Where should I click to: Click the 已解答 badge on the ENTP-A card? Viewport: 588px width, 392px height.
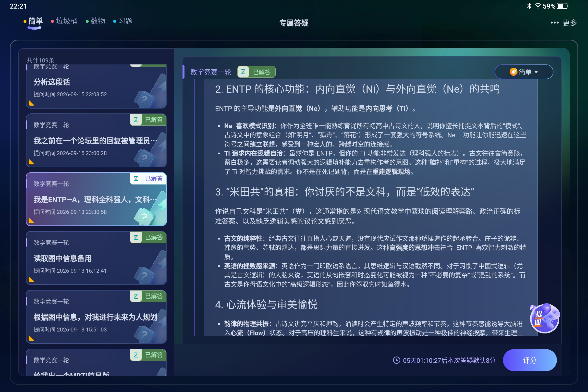click(148, 179)
